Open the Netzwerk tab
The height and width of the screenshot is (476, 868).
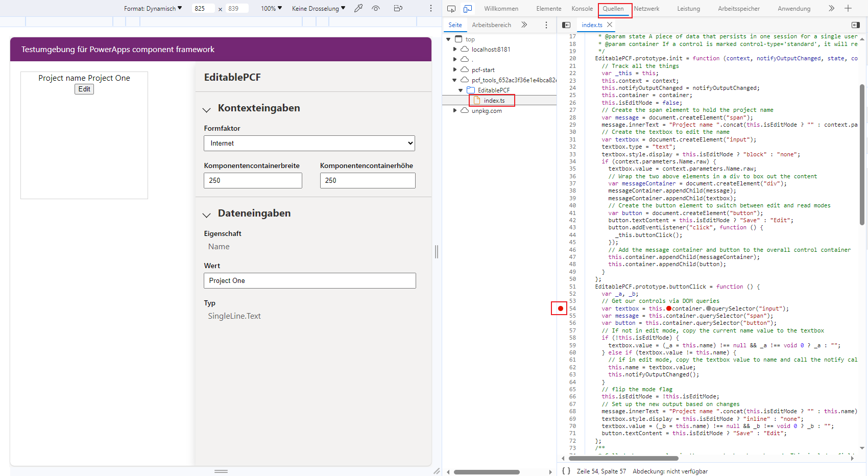pyautogui.click(x=646, y=9)
